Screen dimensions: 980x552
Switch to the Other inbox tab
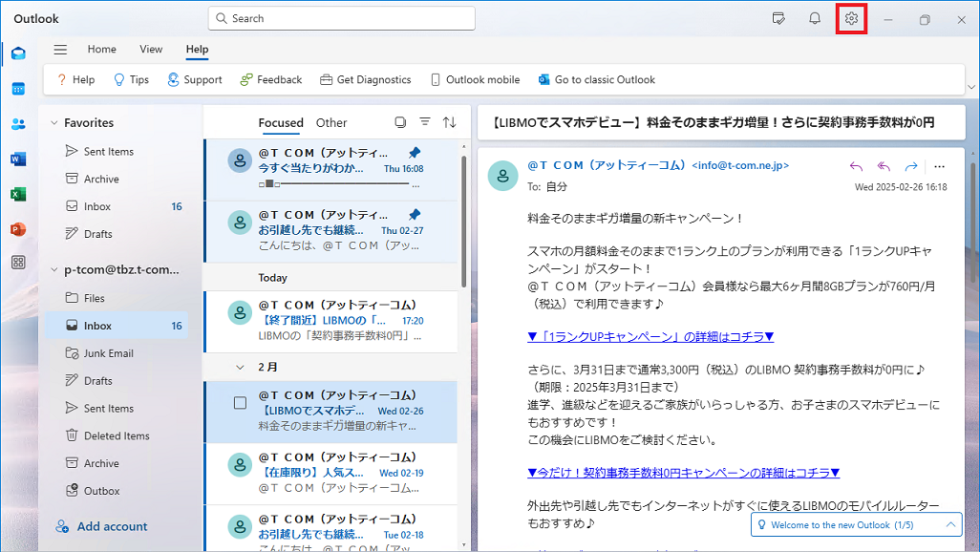tap(331, 122)
